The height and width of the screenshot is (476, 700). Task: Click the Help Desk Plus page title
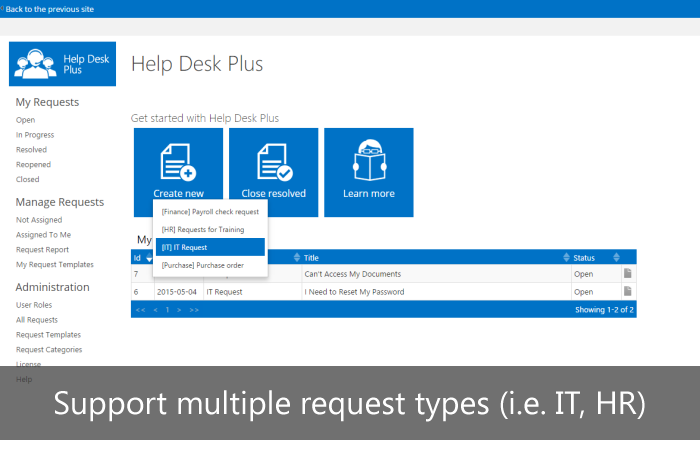pos(197,63)
